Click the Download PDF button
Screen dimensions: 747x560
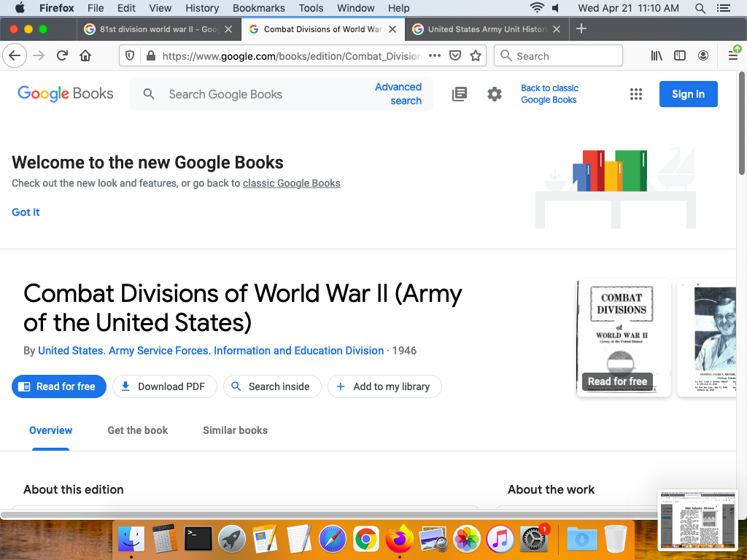click(163, 386)
